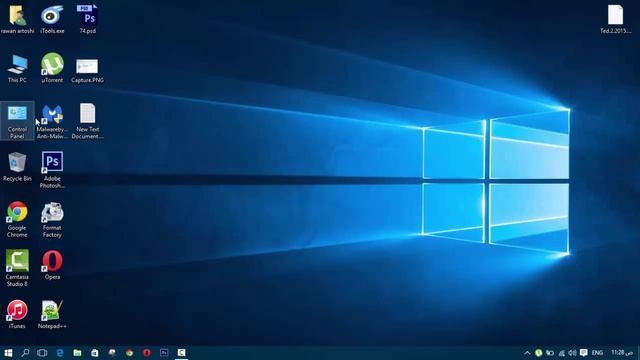Image resolution: width=640 pixels, height=360 pixels.
Task: Launch Chrome from the taskbar
Action: (130, 353)
